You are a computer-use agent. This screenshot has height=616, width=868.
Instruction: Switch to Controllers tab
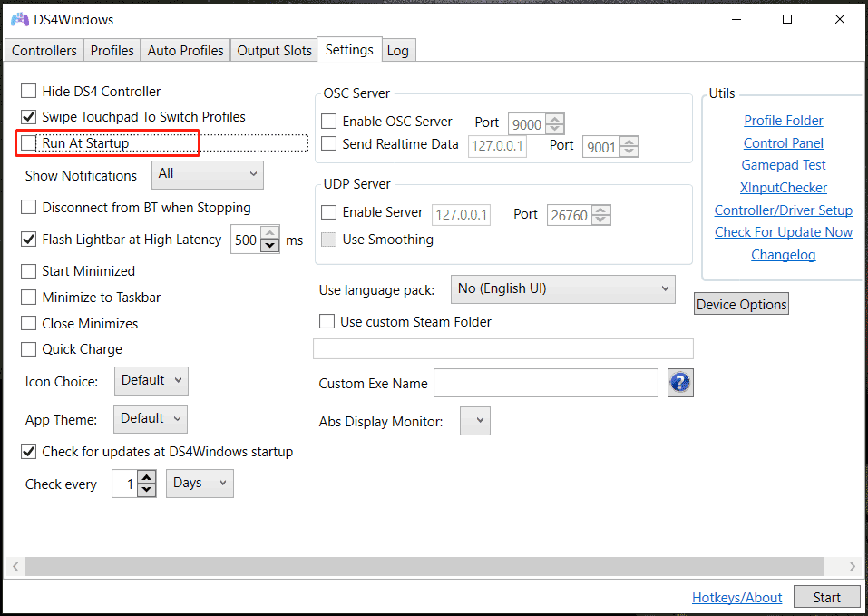click(x=44, y=51)
